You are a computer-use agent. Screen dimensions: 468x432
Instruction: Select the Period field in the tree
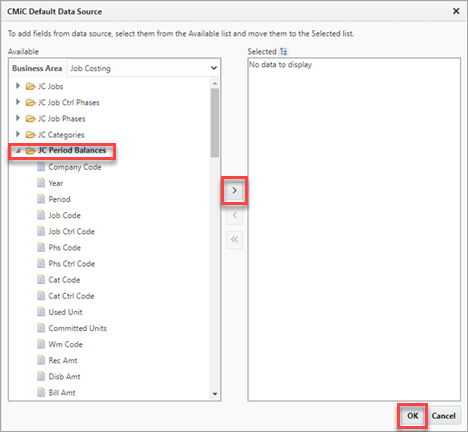[59, 199]
